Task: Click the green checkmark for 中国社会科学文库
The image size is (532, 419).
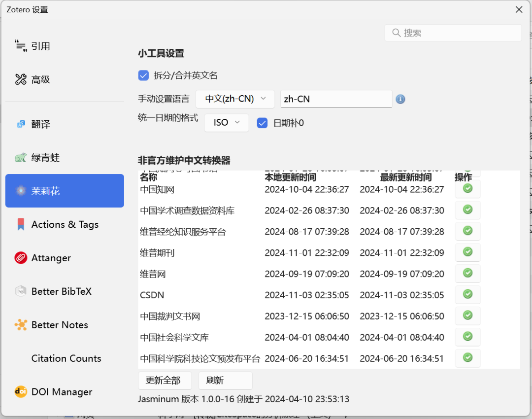Action: 467,337
